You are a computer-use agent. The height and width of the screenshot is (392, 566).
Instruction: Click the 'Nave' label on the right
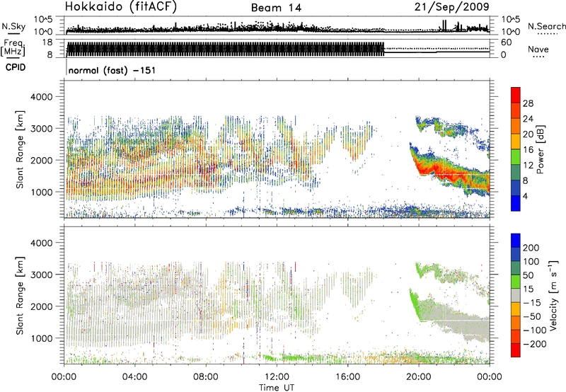pyautogui.click(x=538, y=50)
